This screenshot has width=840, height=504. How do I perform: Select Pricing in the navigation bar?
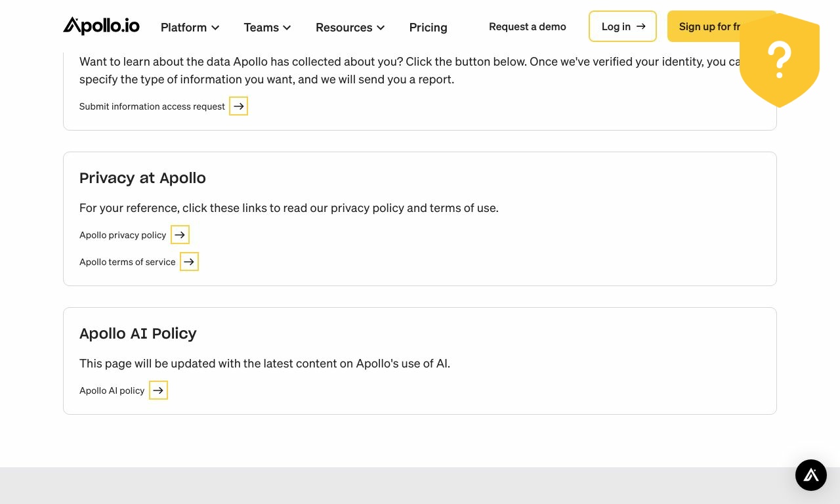[428, 28]
